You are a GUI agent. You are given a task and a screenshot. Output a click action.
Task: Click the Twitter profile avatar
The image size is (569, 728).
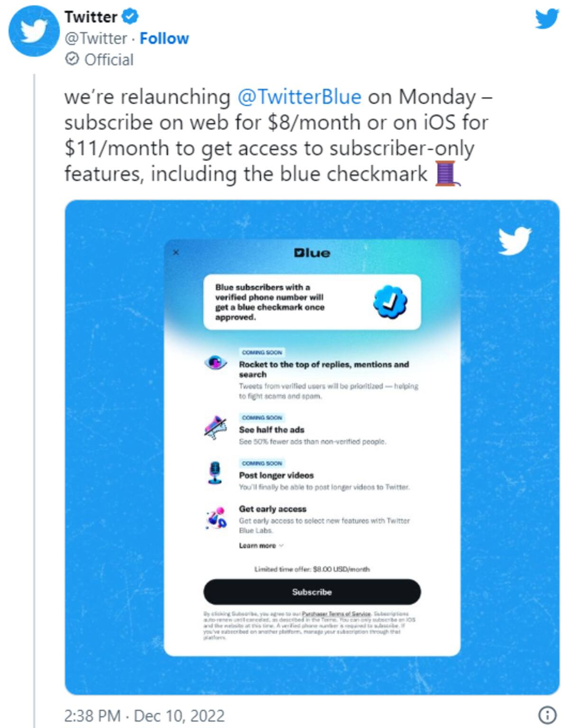click(x=34, y=31)
